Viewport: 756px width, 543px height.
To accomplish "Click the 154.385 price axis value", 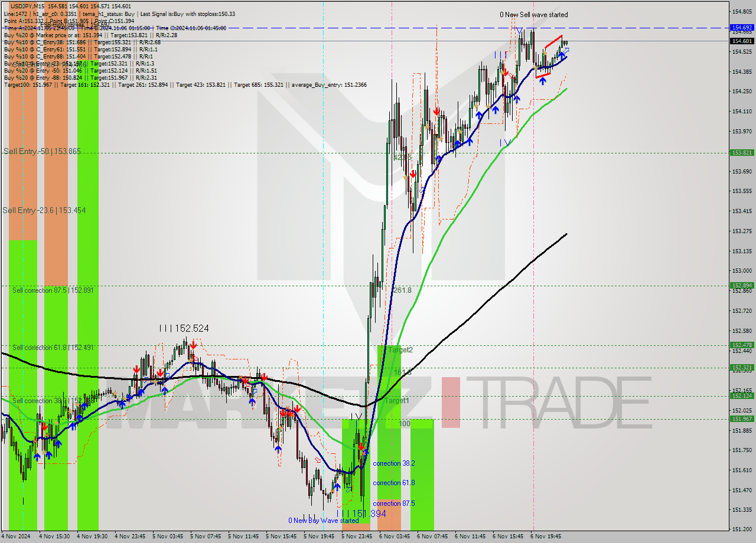I will pos(742,72).
